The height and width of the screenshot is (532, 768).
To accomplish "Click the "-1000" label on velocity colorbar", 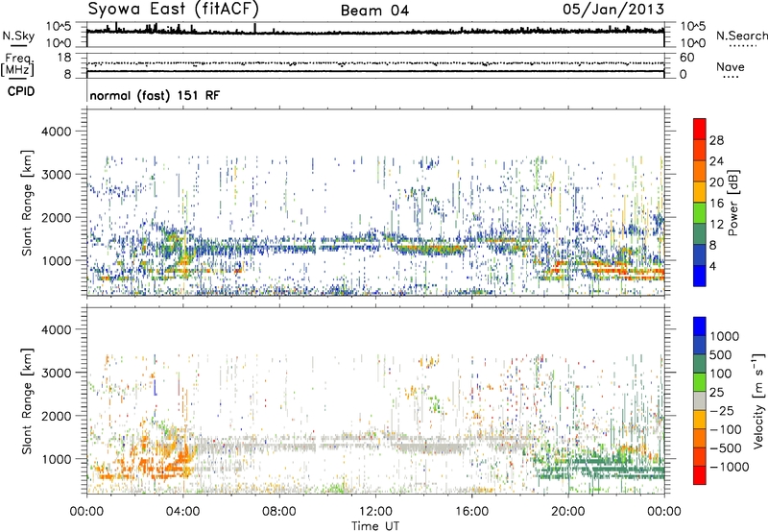I will pyautogui.click(x=730, y=467).
